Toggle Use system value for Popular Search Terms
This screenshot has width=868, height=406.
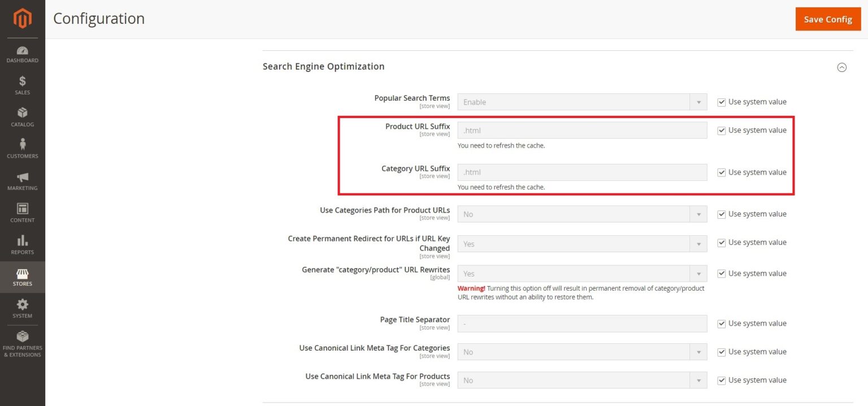(x=721, y=102)
